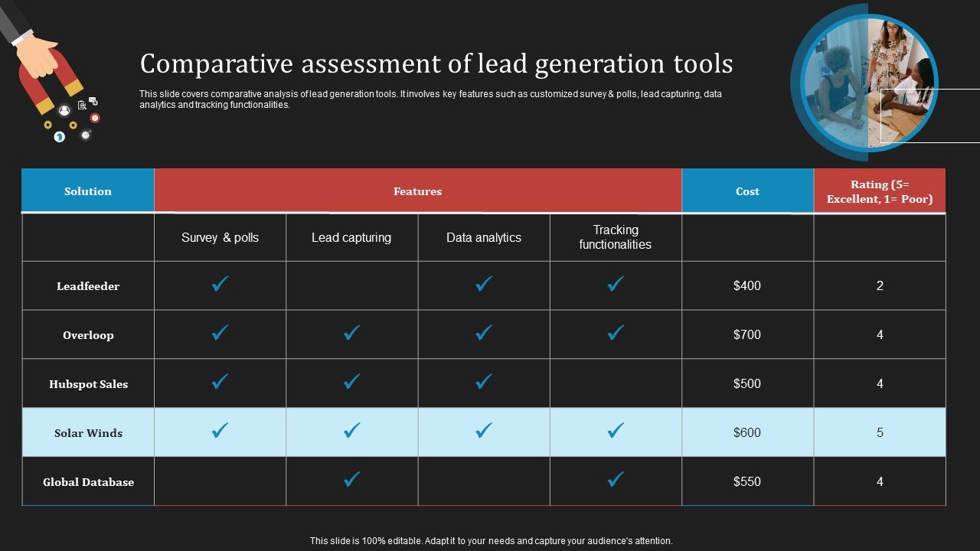Select Leadfeeder's rating value 2

point(880,285)
